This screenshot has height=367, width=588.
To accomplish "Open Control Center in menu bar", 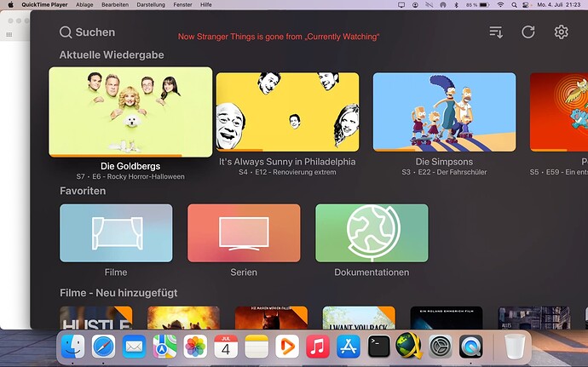I will [x=526, y=5].
